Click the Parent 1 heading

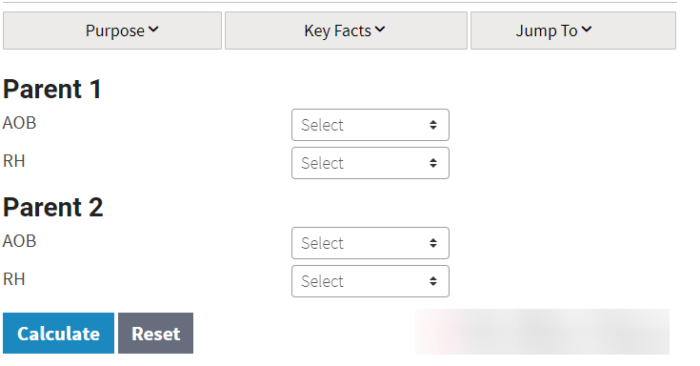click(x=52, y=89)
